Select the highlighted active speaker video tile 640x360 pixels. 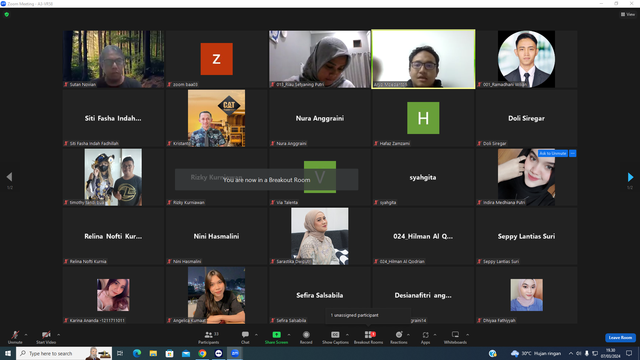coord(423,59)
